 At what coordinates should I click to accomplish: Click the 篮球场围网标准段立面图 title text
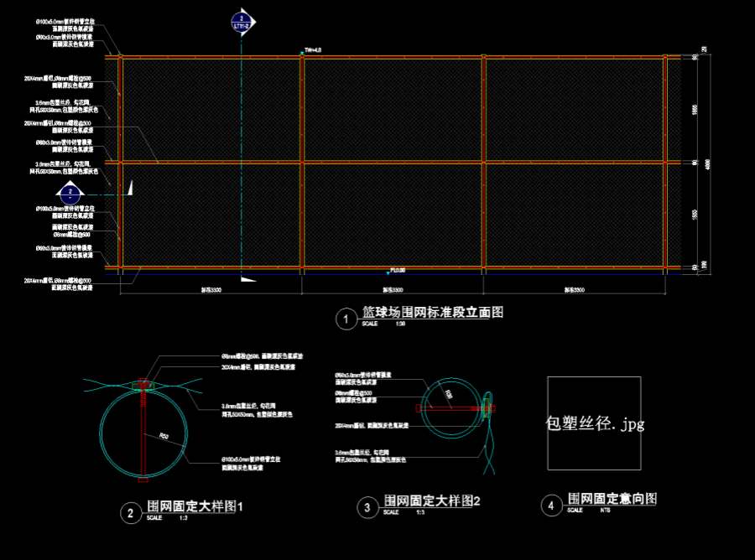pos(432,313)
